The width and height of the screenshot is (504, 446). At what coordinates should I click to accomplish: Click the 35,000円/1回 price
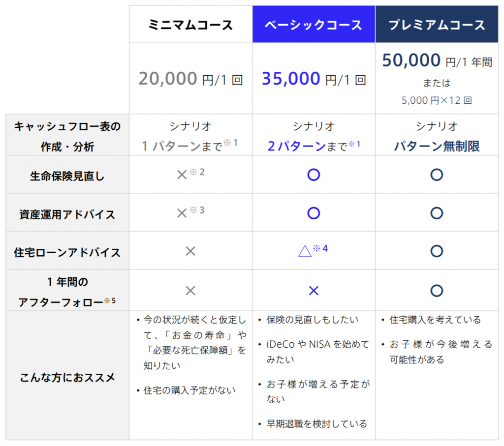314,79
